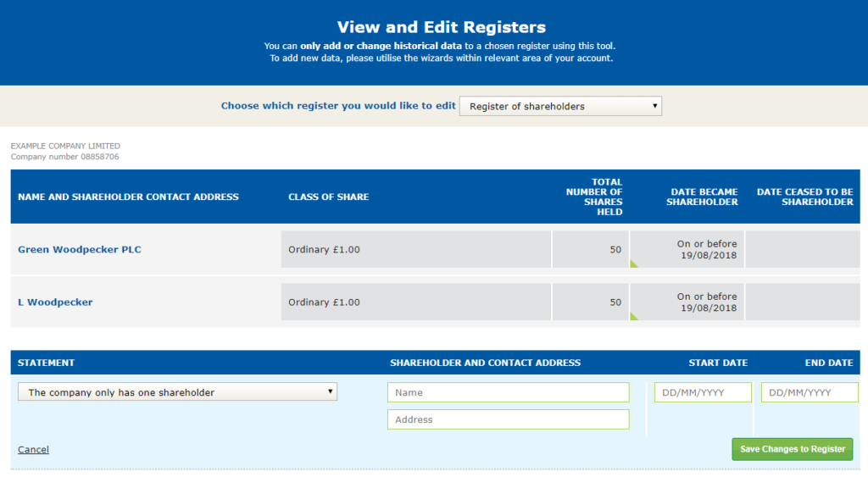Select Green Woodpecker PLC total shares held cell

point(590,250)
